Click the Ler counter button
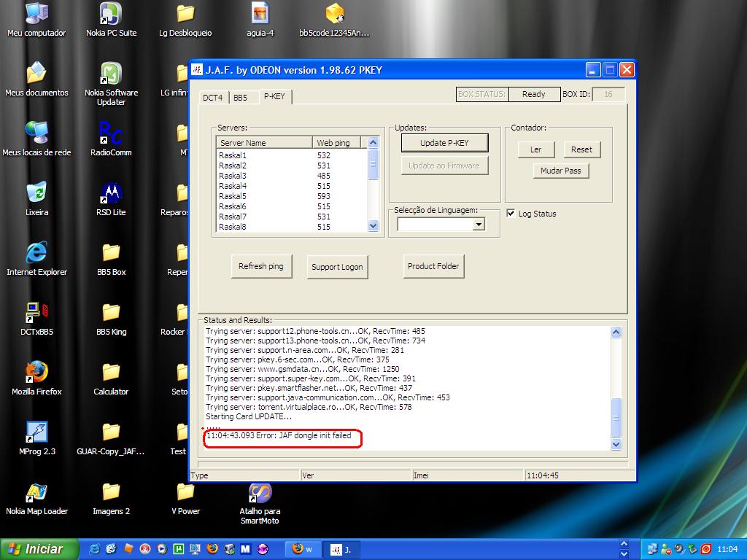Image resolution: width=747 pixels, height=560 pixels. point(536,149)
